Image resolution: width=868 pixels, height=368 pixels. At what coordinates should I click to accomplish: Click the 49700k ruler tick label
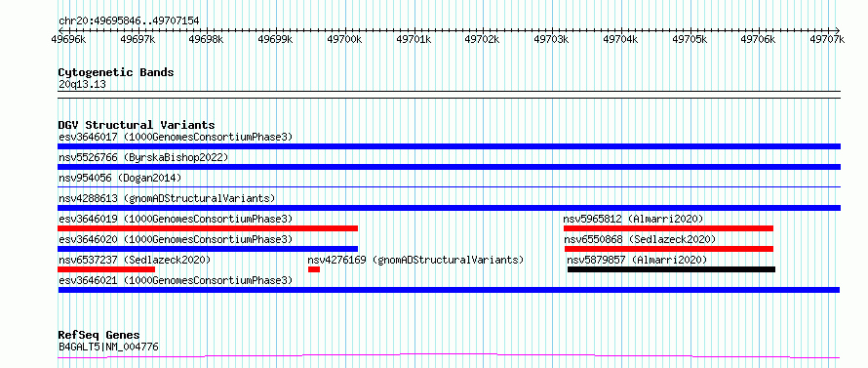coord(344,39)
